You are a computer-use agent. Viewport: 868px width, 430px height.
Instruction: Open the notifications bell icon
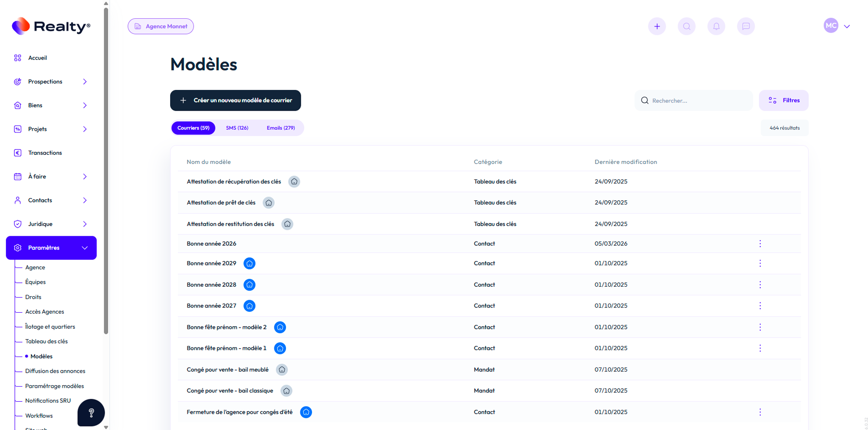pyautogui.click(x=716, y=26)
